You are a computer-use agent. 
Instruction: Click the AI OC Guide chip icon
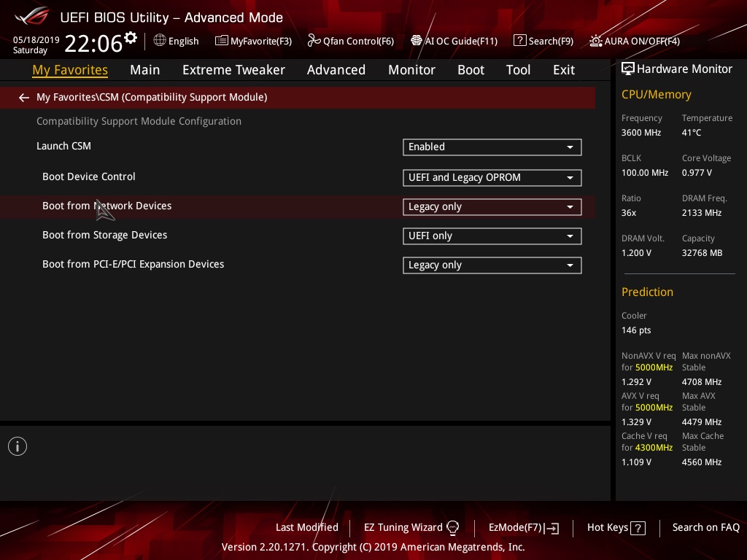[x=417, y=41]
